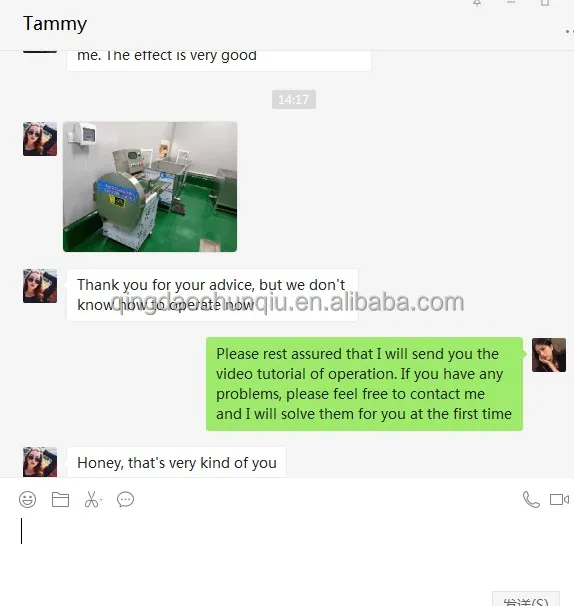
Task: Open chat history speech bubble icon
Action: [126, 499]
